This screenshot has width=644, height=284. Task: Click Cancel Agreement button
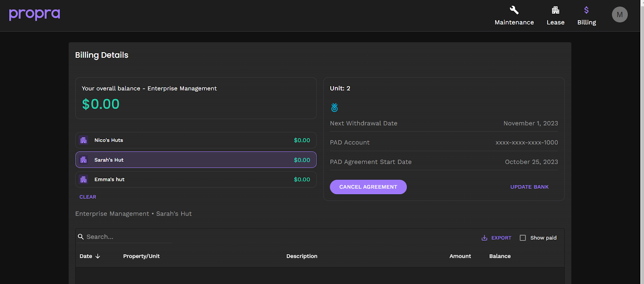(x=368, y=187)
